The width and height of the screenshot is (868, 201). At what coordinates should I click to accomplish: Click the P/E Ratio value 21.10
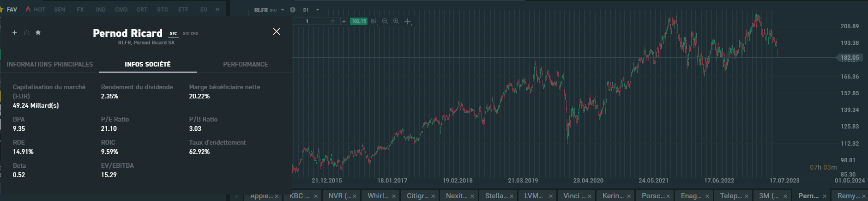tap(109, 128)
